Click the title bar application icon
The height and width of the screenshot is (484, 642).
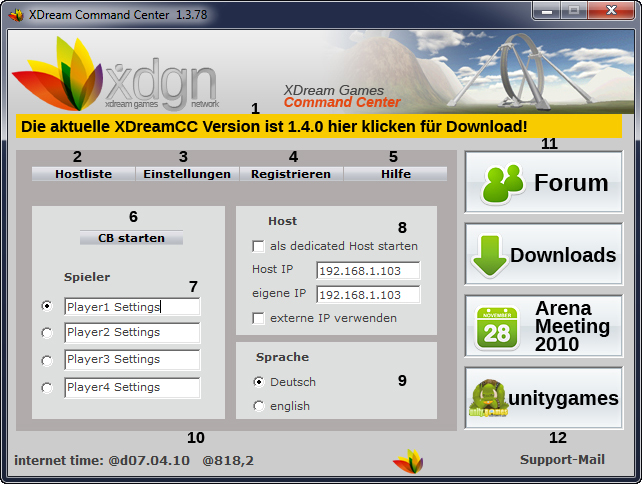16,15
